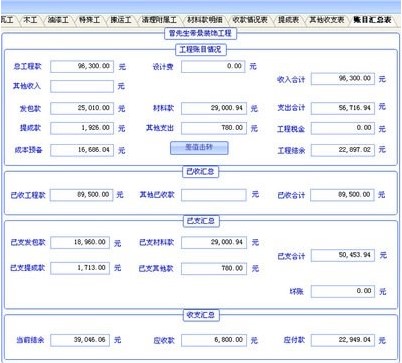Image resolution: width=402 pixels, height=363 pixels.
Task: Click the 已收工程款 field
Action: pos(82,195)
